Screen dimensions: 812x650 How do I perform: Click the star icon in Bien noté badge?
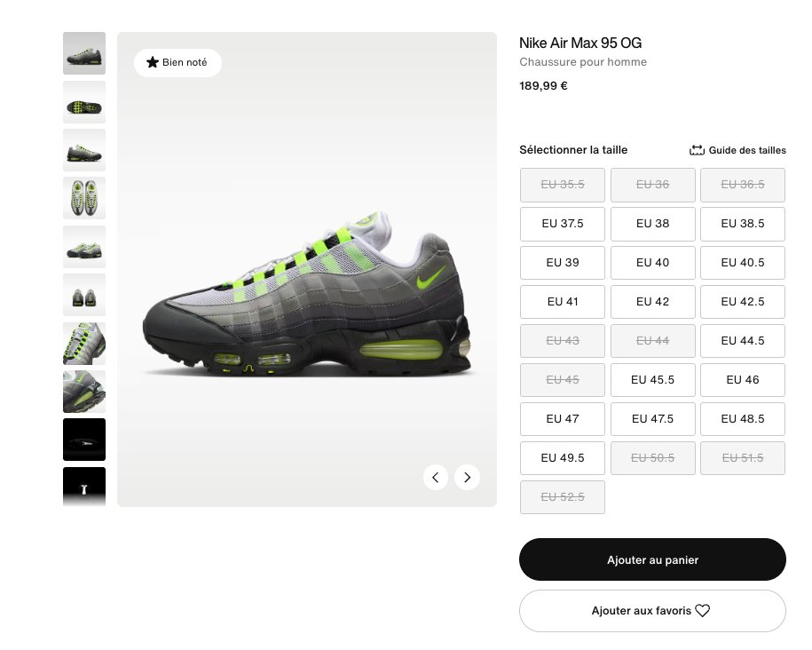point(153,62)
